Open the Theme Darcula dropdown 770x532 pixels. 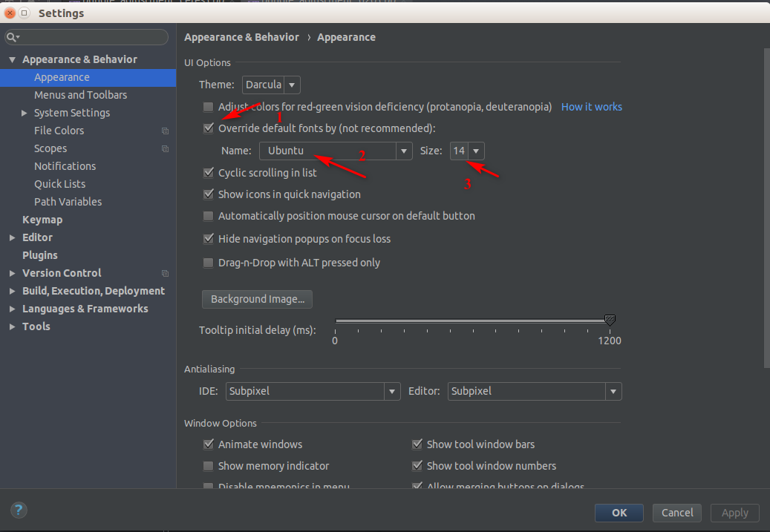pyautogui.click(x=271, y=85)
